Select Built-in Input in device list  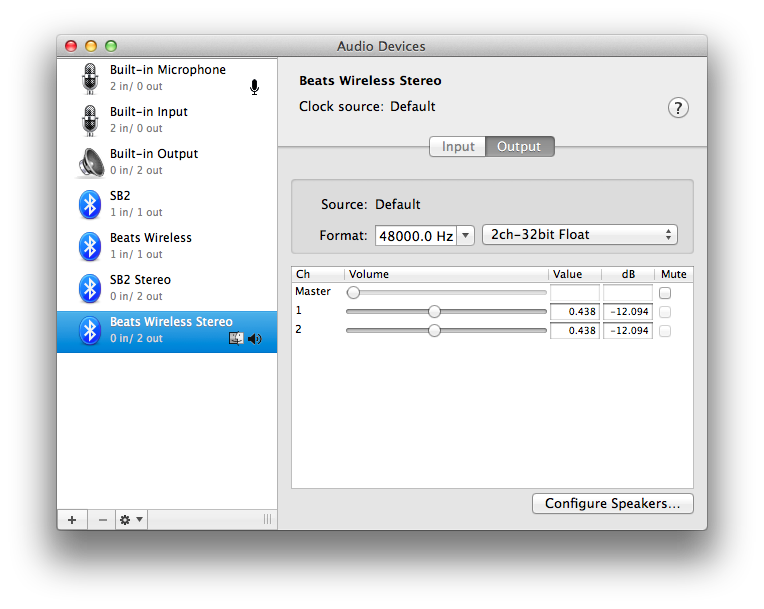pos(167,120)
